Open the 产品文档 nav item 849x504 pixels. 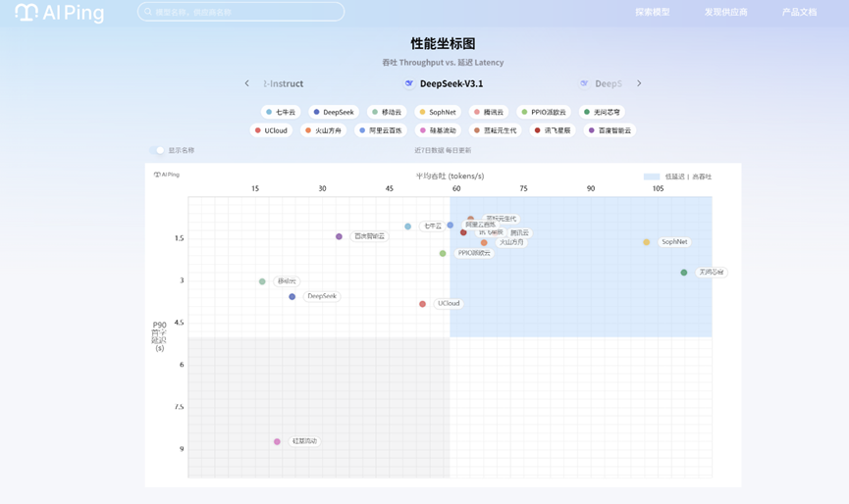[799, 12]
